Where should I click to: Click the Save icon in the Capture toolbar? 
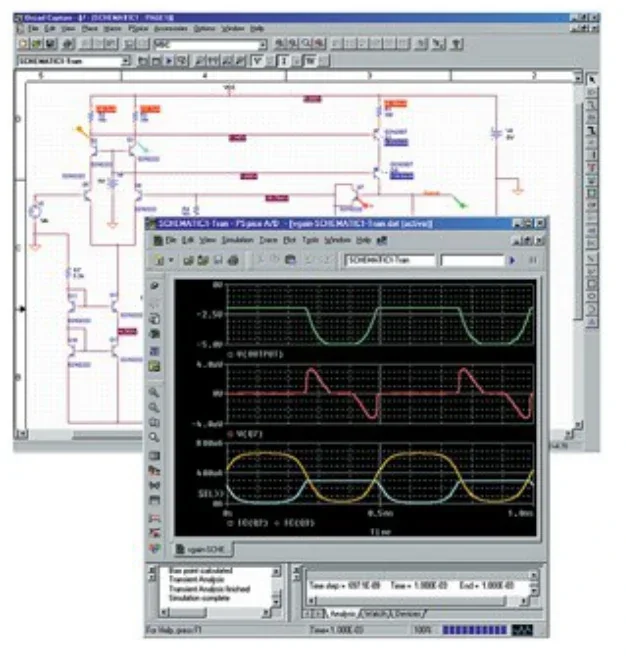click(50, 44)
